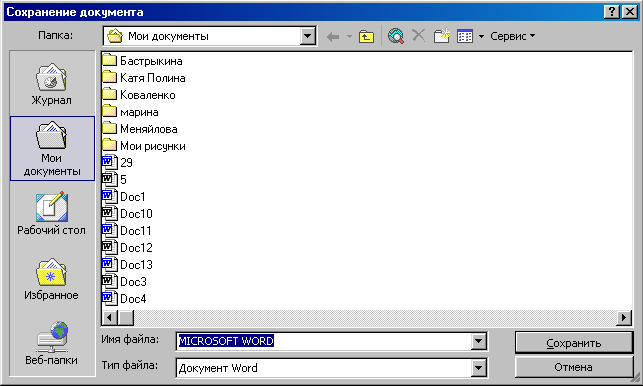Screen dimensions: 643x386
Task: Click the Delete X toolbar icon
Action: coord(418,36)
